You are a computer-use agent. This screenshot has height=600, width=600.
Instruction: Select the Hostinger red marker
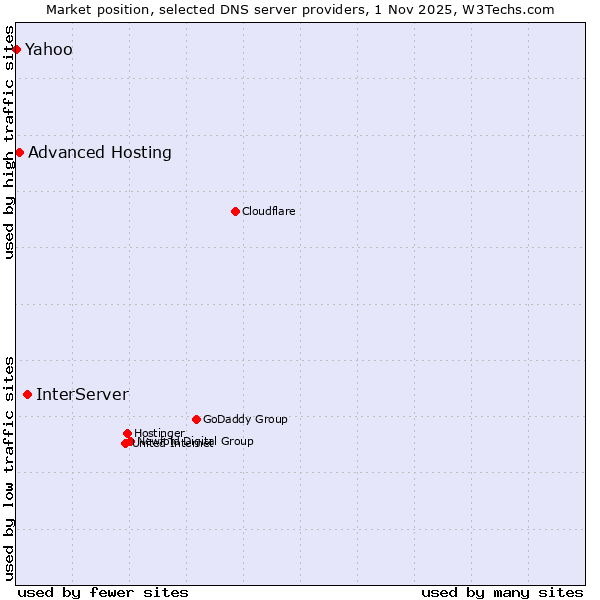(128, 433)
